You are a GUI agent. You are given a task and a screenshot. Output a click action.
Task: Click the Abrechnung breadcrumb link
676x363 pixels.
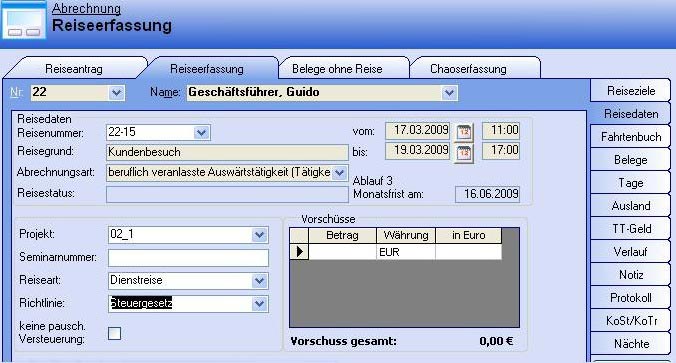[86, 8]
